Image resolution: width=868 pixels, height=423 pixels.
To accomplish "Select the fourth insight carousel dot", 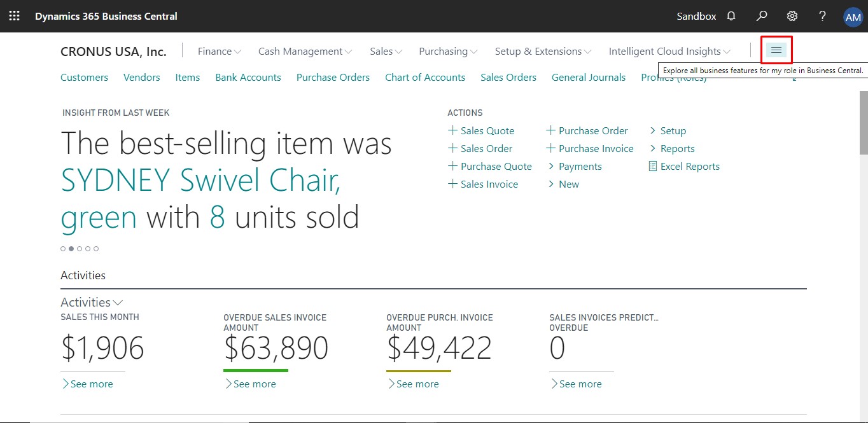I will tap(88, 249).
